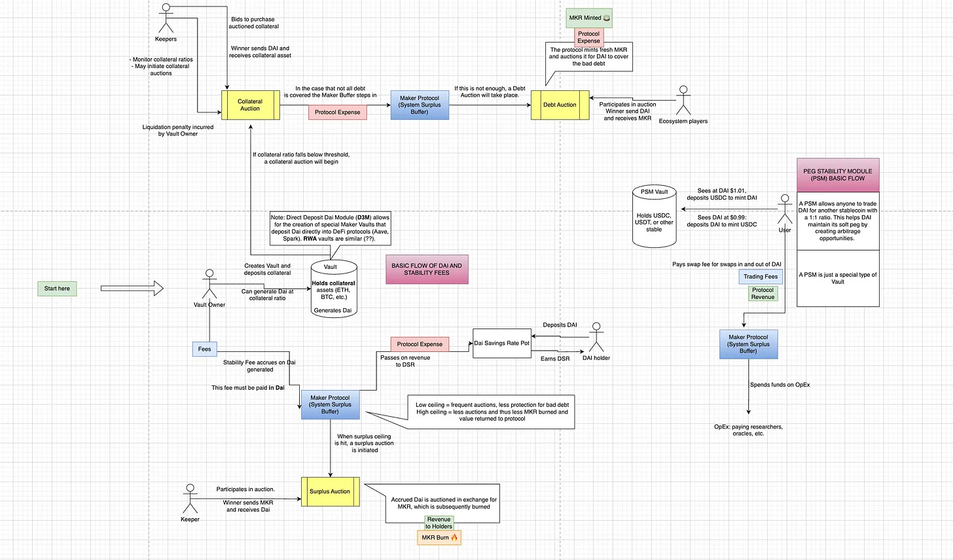Click 'If this is not enough, a Debt Auction' text
Image resolution: width=953 pixels, height=560 pixels.
pyautogui.click(x=490, y=91)
